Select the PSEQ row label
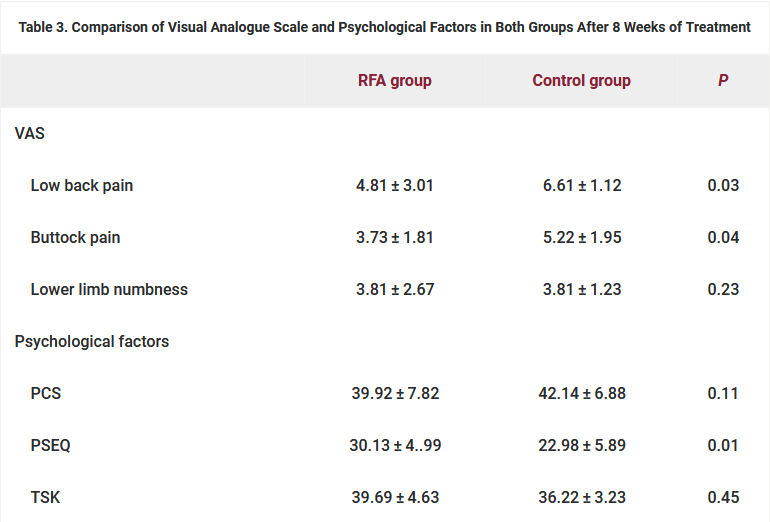Image resolution: width=770 pixels, height=522 pixels. pos(51,445)
